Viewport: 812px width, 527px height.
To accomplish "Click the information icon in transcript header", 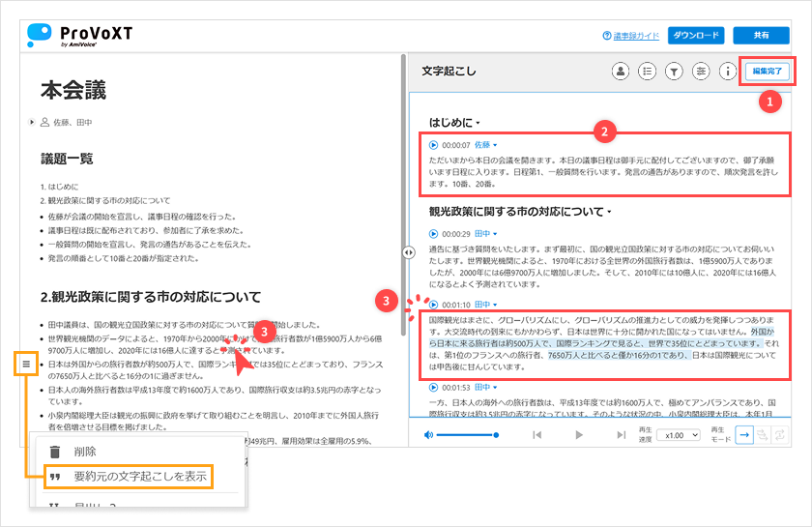I will 727,71.
